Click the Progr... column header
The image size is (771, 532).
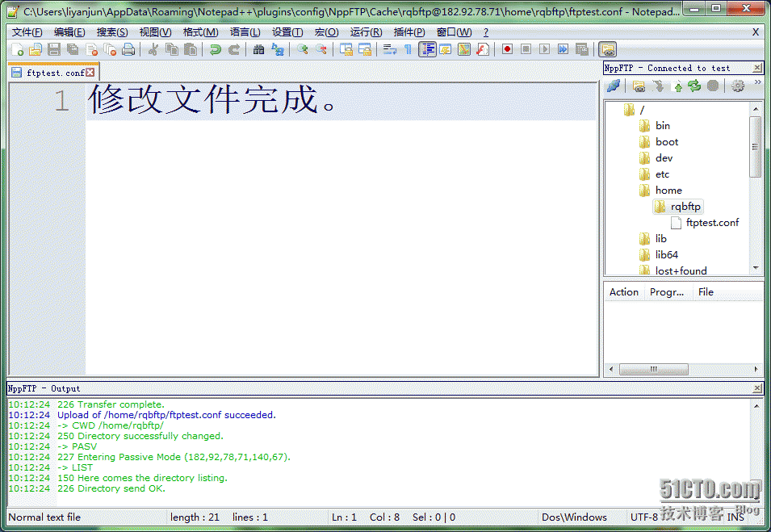tap(667, 292)
